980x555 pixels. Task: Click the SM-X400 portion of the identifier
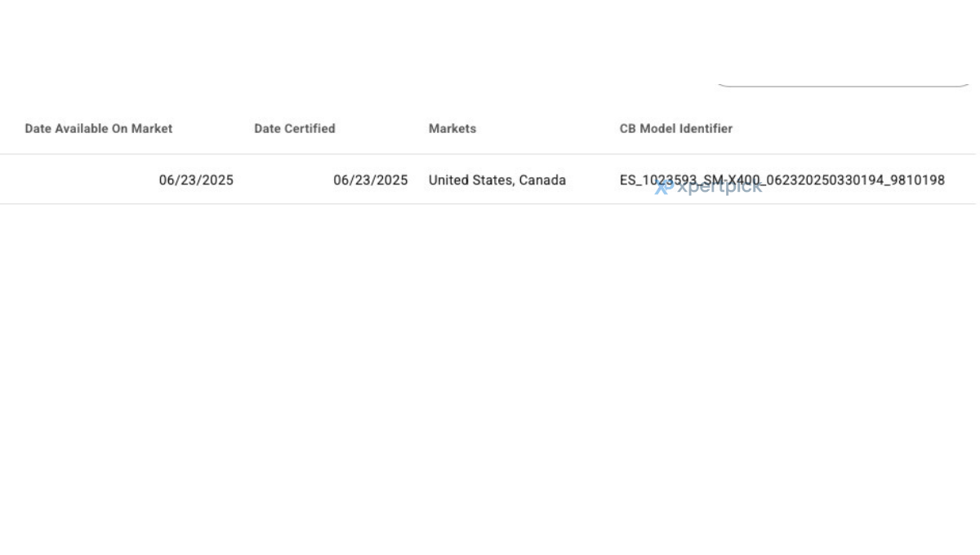[x=732, y=180]
